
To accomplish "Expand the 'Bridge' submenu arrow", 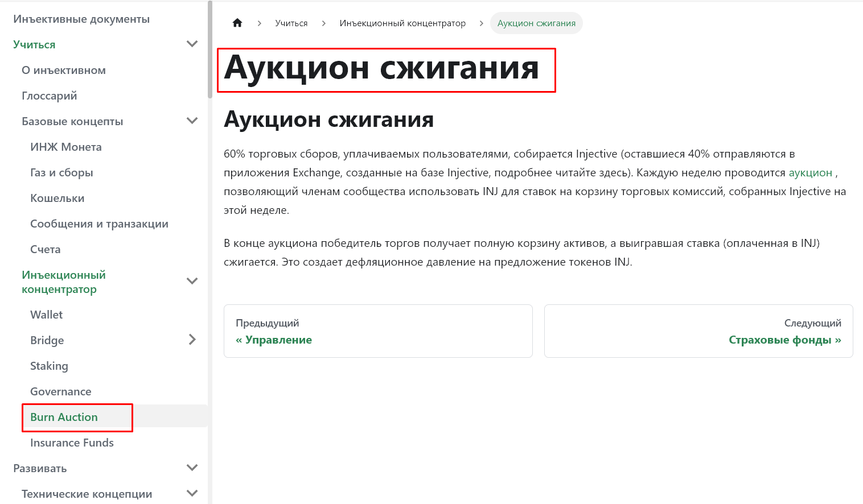I will click(x=192, y=340).
